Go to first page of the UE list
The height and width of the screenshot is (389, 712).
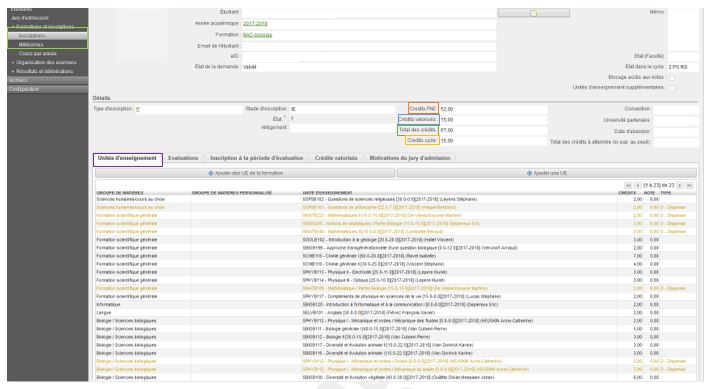coord(628,185)
